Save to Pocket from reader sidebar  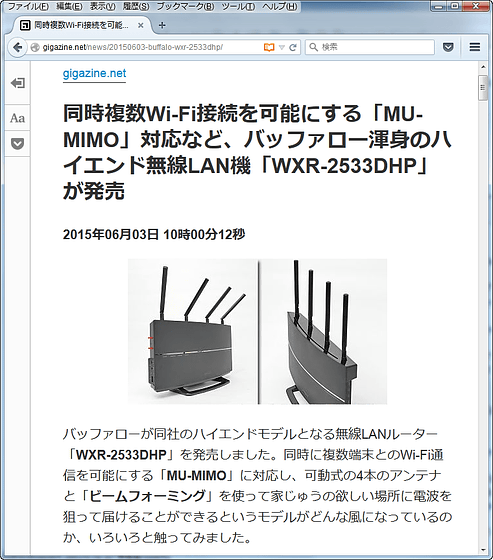coord(18,144)
